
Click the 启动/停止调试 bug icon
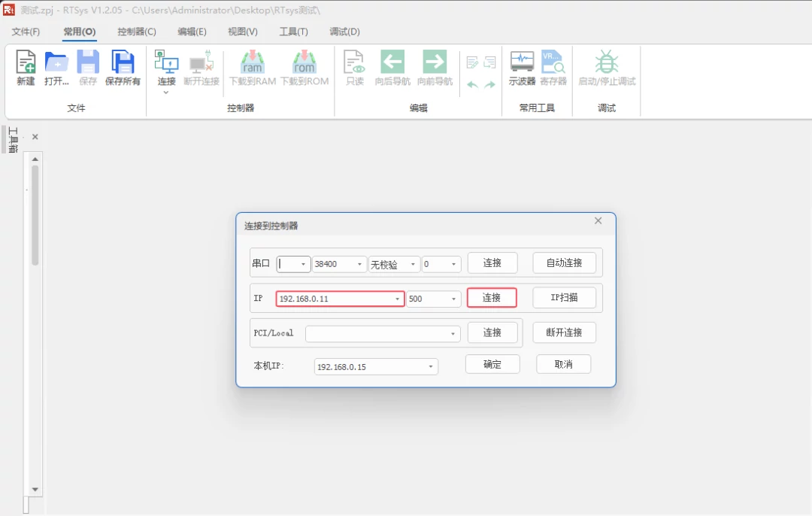click(x=607, y=68)
